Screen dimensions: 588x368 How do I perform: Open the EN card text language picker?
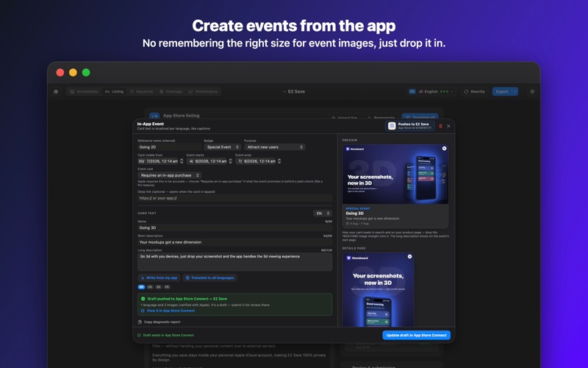coord(323,213)
